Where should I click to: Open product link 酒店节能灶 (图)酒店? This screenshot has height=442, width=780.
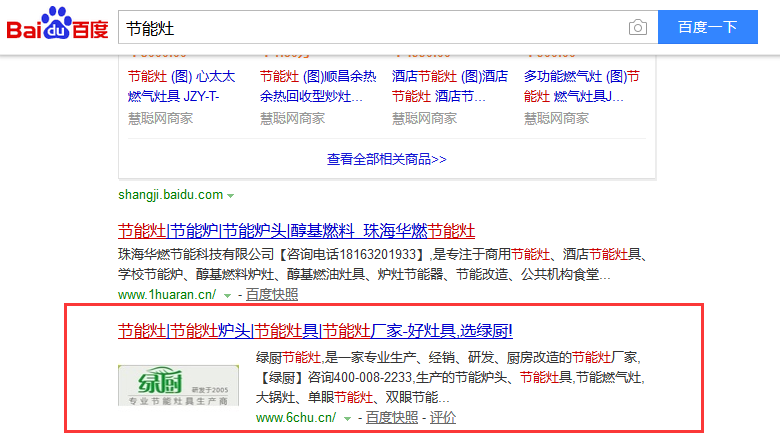pyautogui.click(x=450, y=86)
